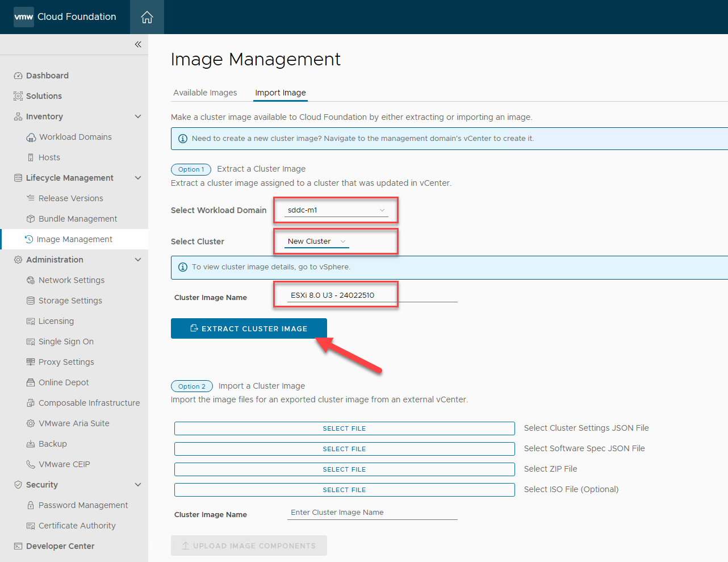Collapse the Security section chevron
Screen dimensions: 728x562
point(138,485)
